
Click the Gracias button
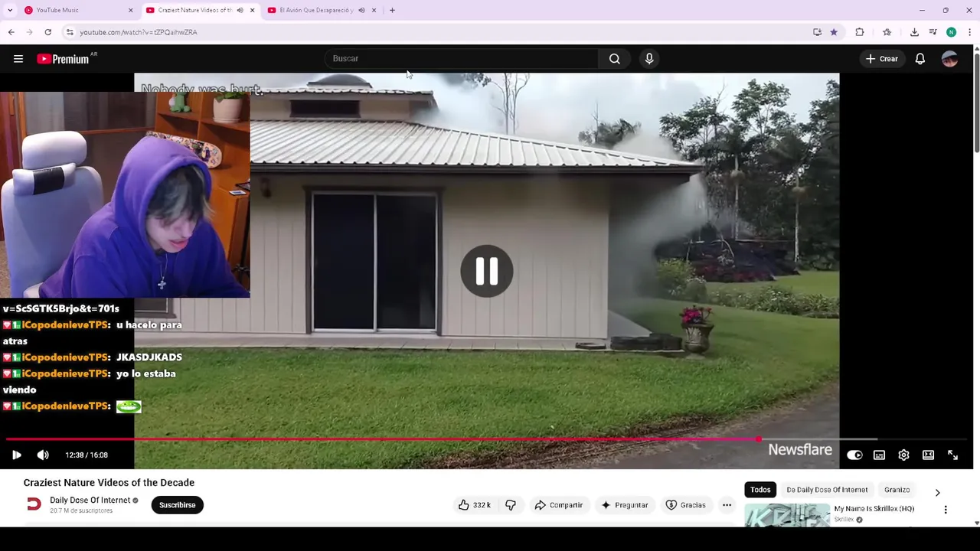coord(686,505)
